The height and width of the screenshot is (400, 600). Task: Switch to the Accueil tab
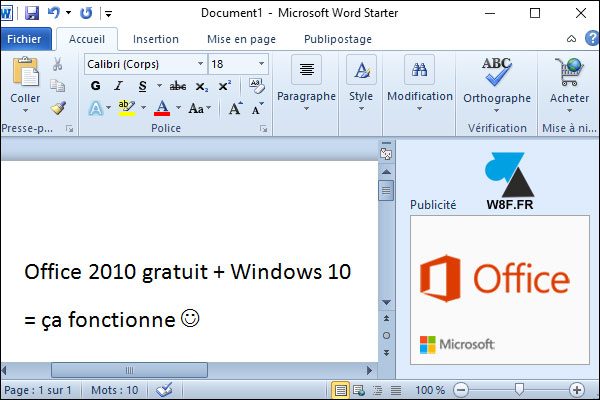[x=87, y=39]
